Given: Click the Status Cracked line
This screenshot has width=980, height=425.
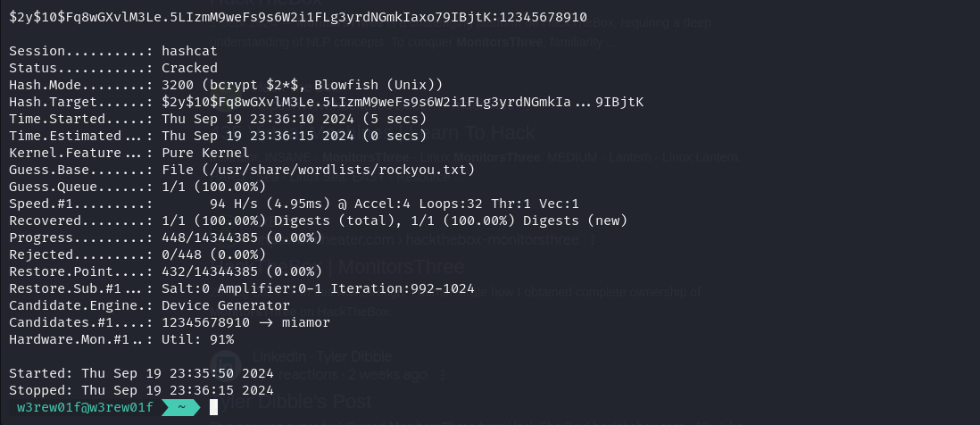Looking at the screenshot, I should pos(113,68).
